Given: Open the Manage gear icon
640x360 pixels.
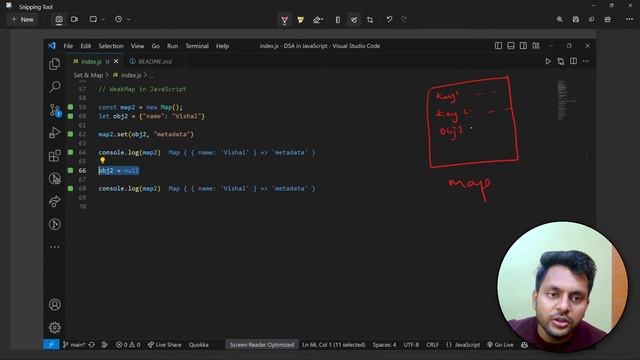Looking at the screenshot, I should 55,327.
